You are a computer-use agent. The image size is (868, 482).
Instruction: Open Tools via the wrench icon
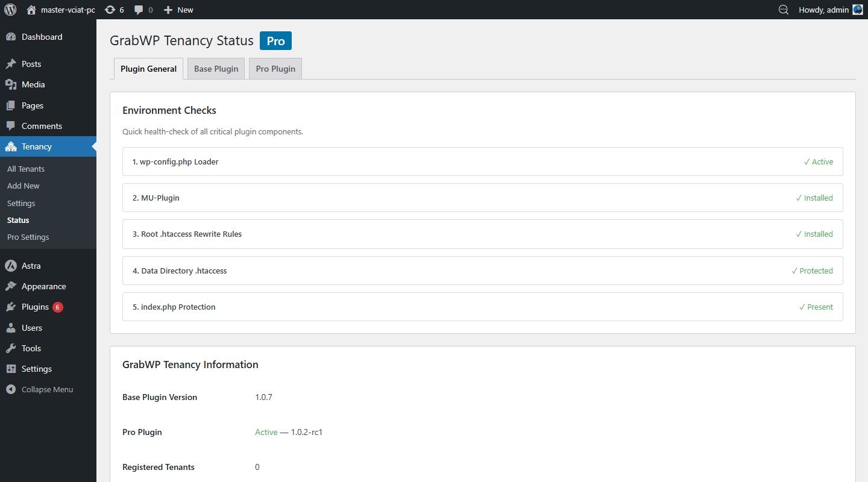coord(11,348)
